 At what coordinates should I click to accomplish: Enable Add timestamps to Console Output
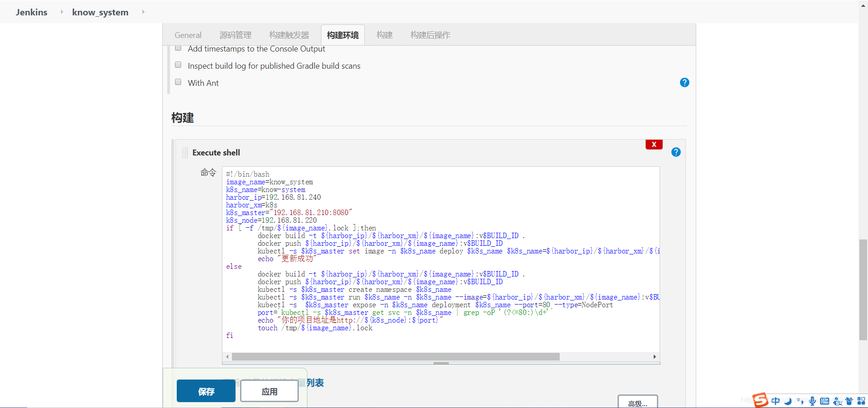[178, 48]
